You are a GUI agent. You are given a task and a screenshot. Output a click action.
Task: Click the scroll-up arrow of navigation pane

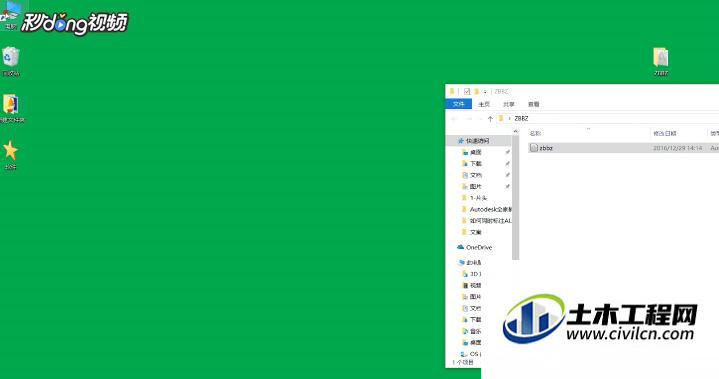pos(515,132)
